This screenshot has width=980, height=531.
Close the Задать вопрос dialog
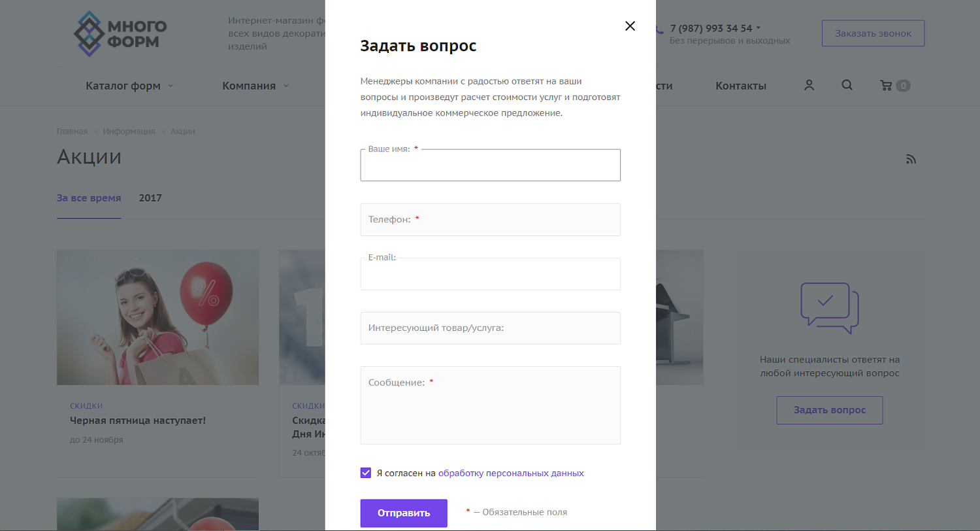630,26
